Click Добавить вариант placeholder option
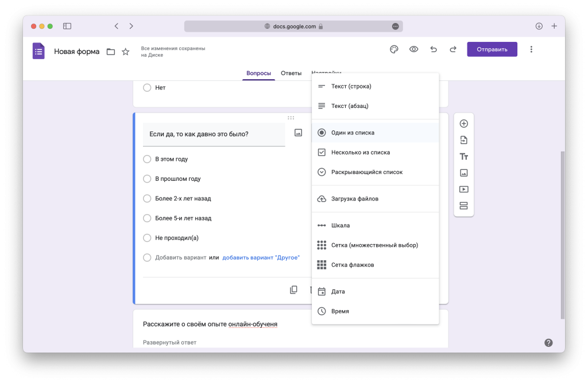The height and width of the screenshot is (383, 588). [181, 258]
